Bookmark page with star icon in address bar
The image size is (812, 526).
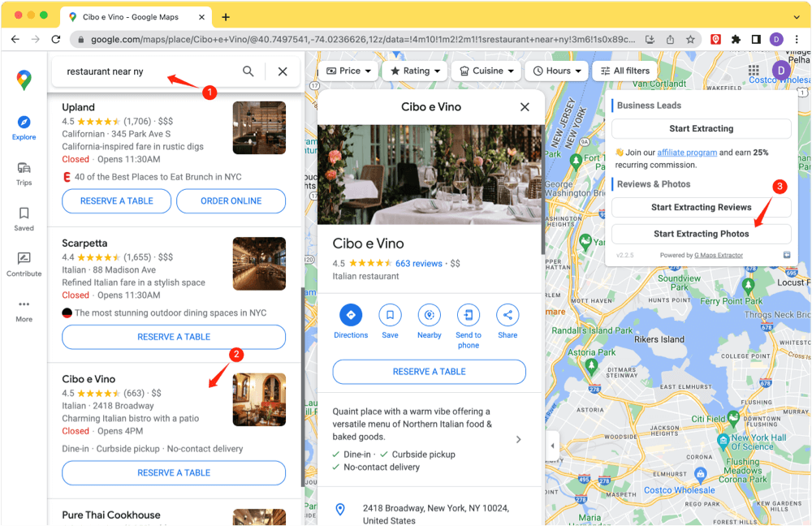click(690, 39)
